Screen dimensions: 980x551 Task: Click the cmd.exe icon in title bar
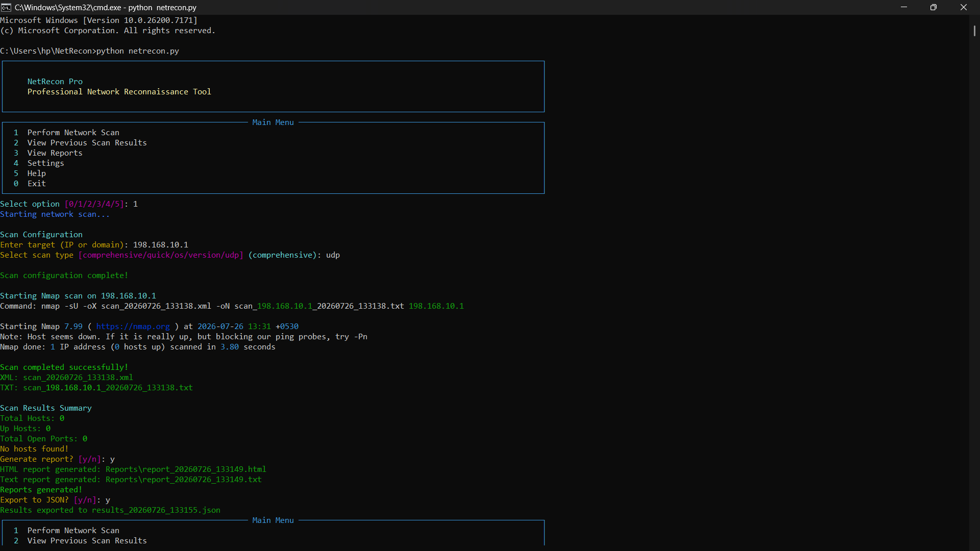pyautogui.click(x=6, y=7)
